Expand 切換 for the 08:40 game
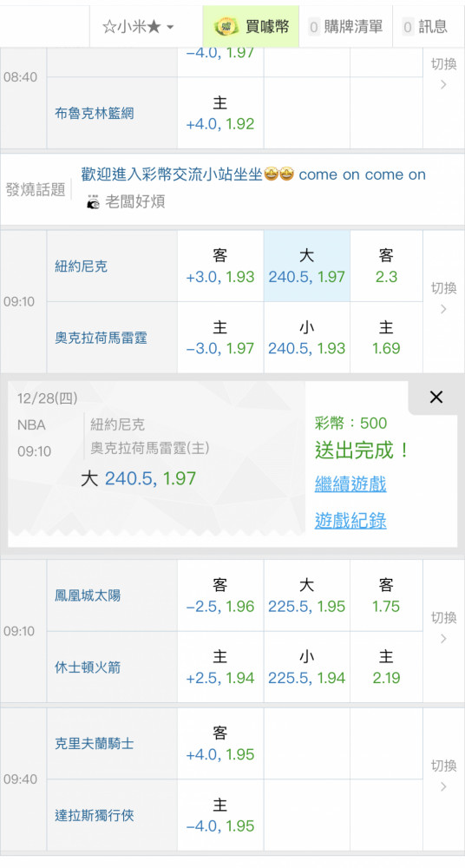This screenshot has width=465, height=868. pos(443,74)
